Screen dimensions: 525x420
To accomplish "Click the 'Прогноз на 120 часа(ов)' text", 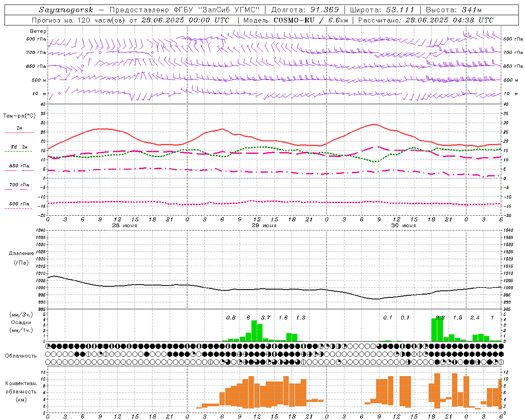I will tap(79, 20).
